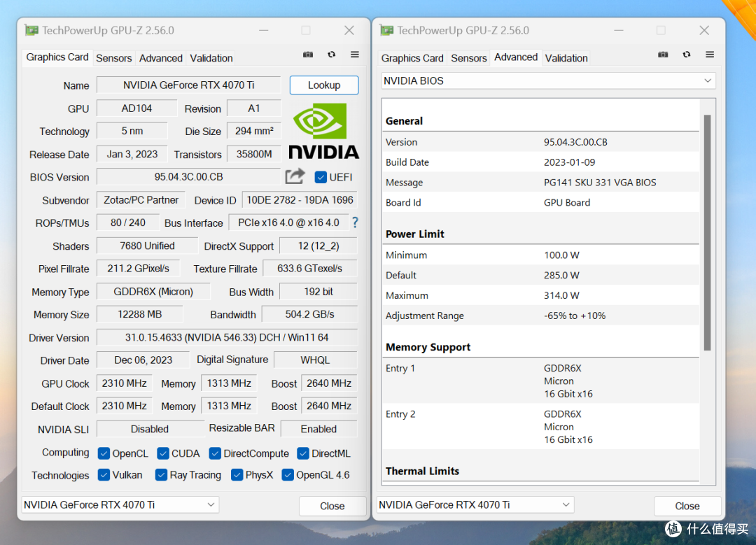This screenshot has height=545, width=756.
Task: Click the NVIDIA SLI Disabled field
Action: (x=150, y=429)
